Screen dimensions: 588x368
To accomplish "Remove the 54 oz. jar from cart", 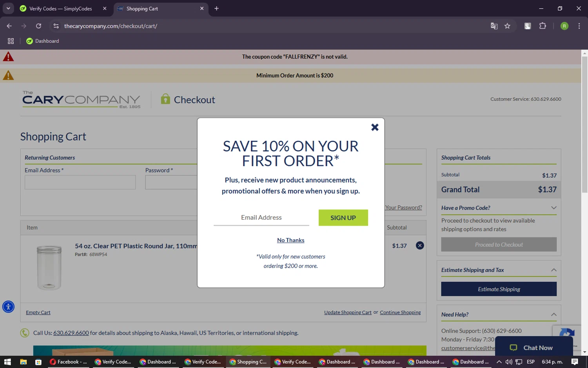I will pos(419,246).
